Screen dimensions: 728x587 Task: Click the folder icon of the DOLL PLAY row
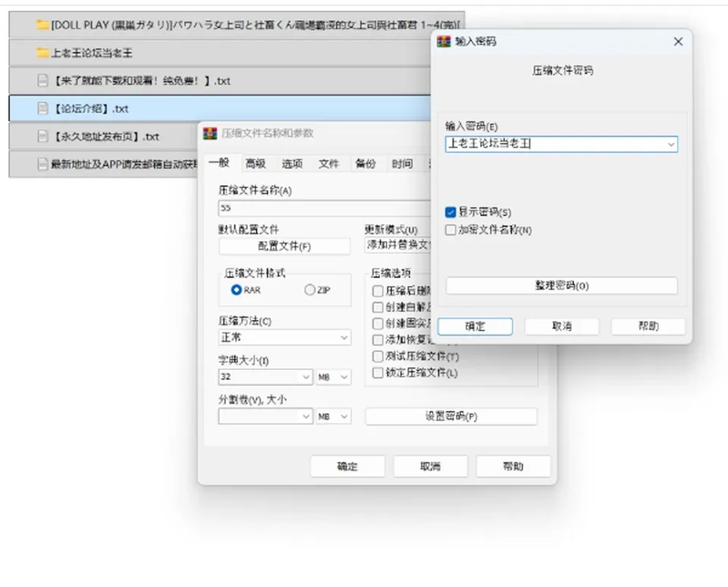coord(42,24)
